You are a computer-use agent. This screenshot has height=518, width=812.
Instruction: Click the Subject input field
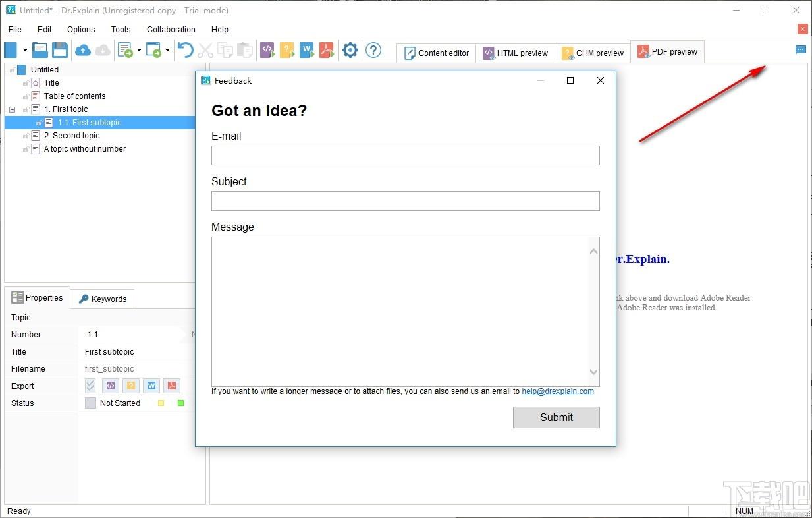[406, 201]
